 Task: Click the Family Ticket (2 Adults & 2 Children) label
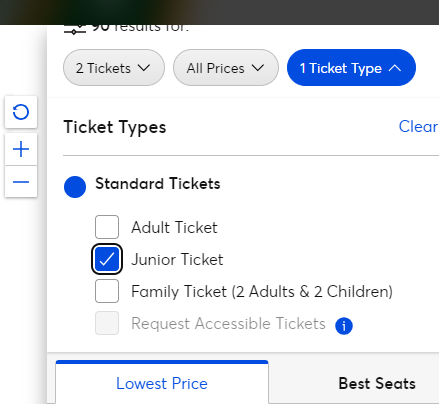click(262, 292)
